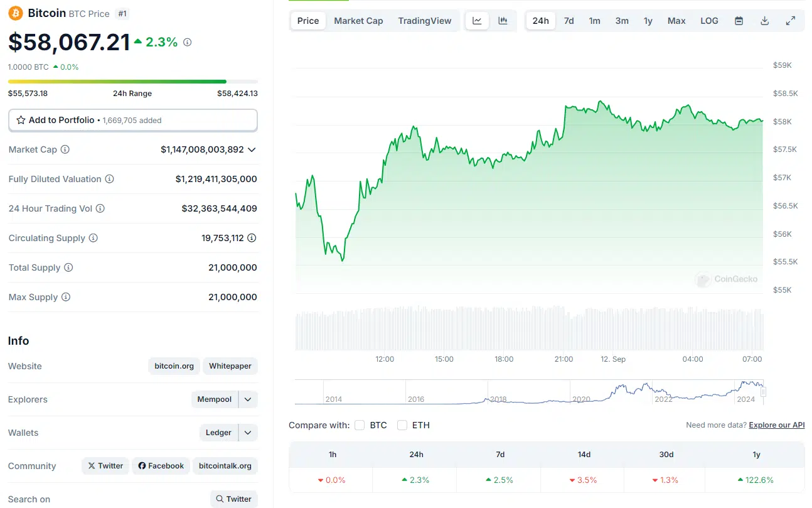Expand Explorers dropdown arrow
Image resolution: width=812 pixels, height=508 pixels.
pos(248,399)
